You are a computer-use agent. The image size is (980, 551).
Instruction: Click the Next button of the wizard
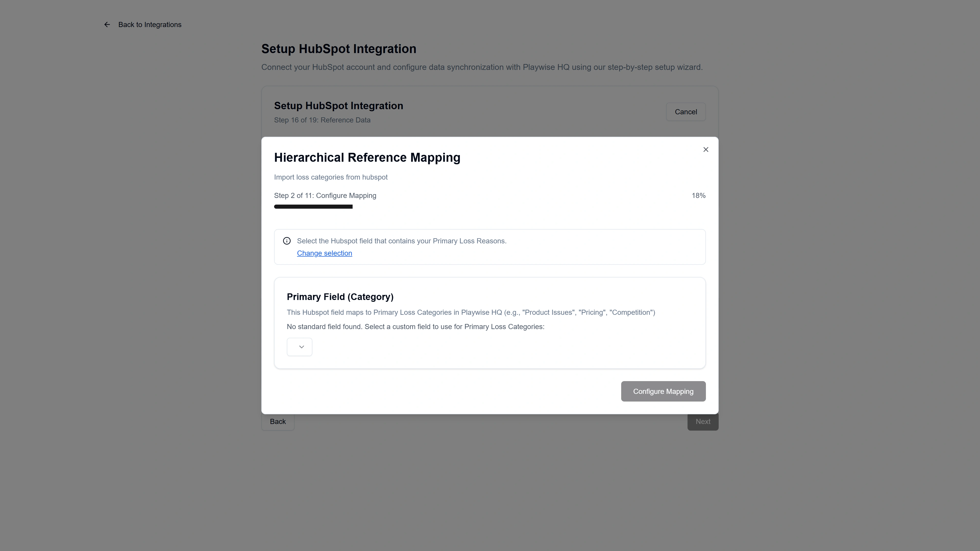tap(703, 422)
